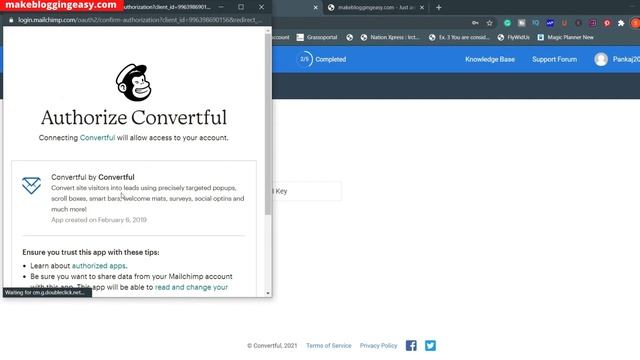Click the Convertful user avatar icon

(x=601, y=59)
